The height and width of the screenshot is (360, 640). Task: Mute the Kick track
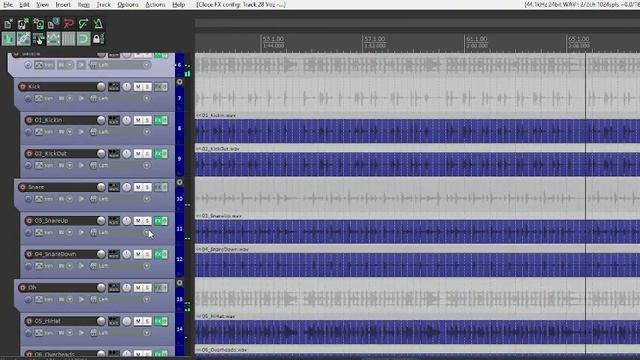(x=138, y=87)
